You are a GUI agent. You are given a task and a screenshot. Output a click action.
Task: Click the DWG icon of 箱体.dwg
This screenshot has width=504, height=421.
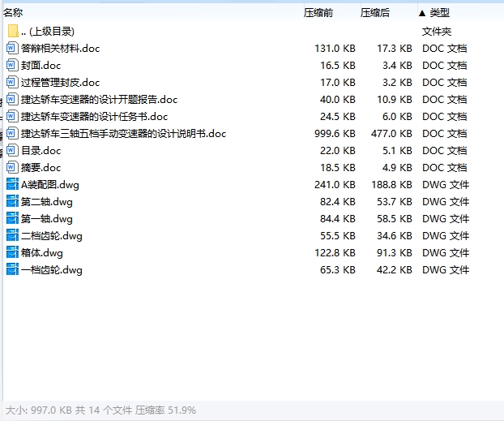point(12,253)
